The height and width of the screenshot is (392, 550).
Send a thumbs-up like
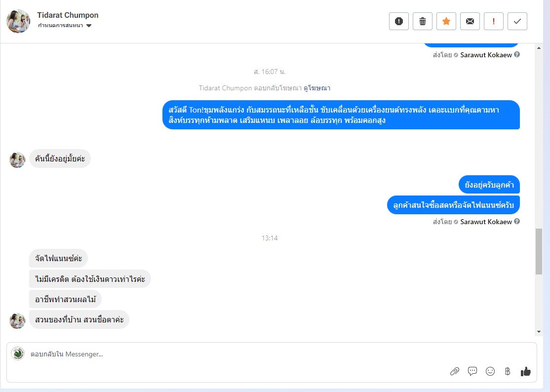(x=525, y=371)
